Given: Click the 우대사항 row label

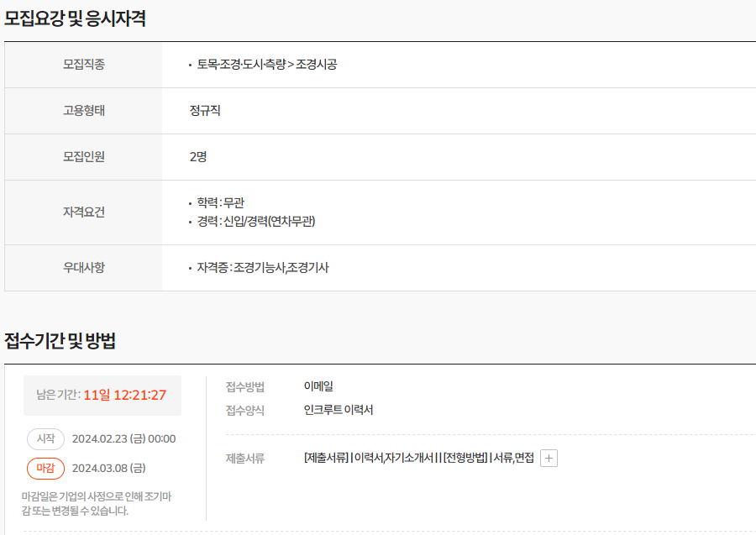Looking at the screenshot, I should tap(84, 267).
